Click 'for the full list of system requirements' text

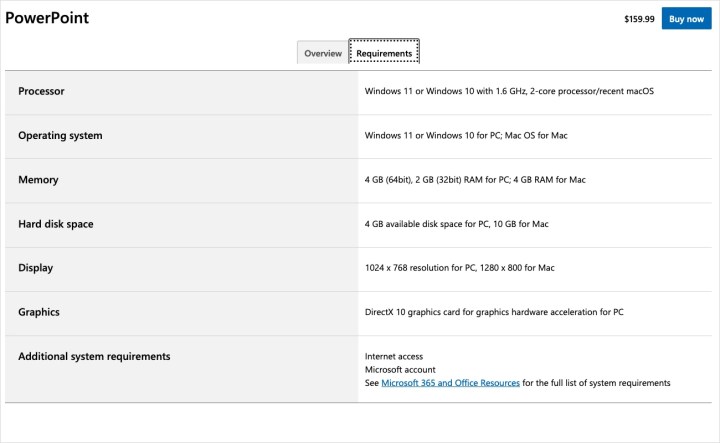tap(596, 383)
